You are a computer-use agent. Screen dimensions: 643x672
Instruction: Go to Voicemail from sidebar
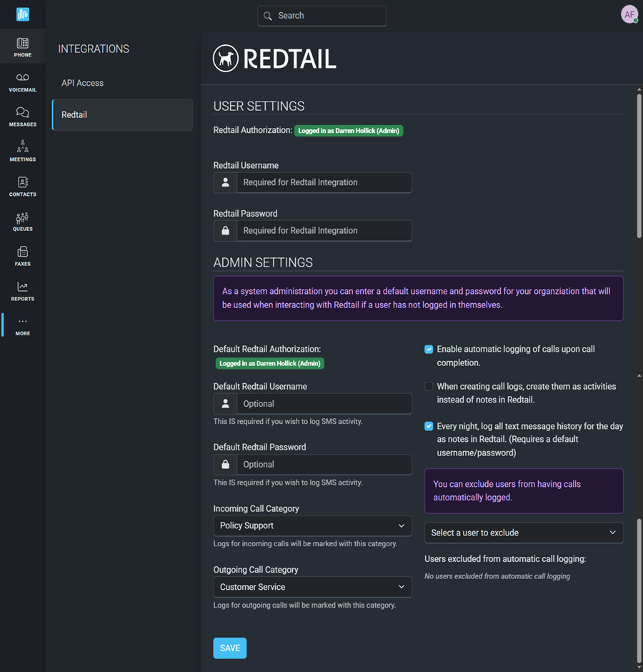pos(22,82)
